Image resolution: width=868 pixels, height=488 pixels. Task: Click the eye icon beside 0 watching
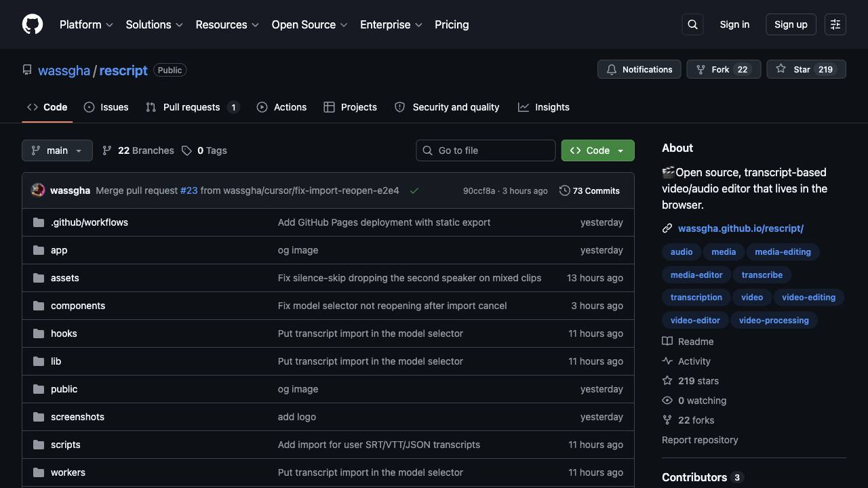tap(667, 401)
